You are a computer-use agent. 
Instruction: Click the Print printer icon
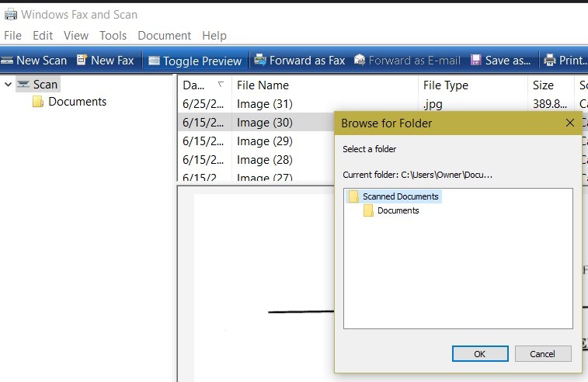pos(550,61)
